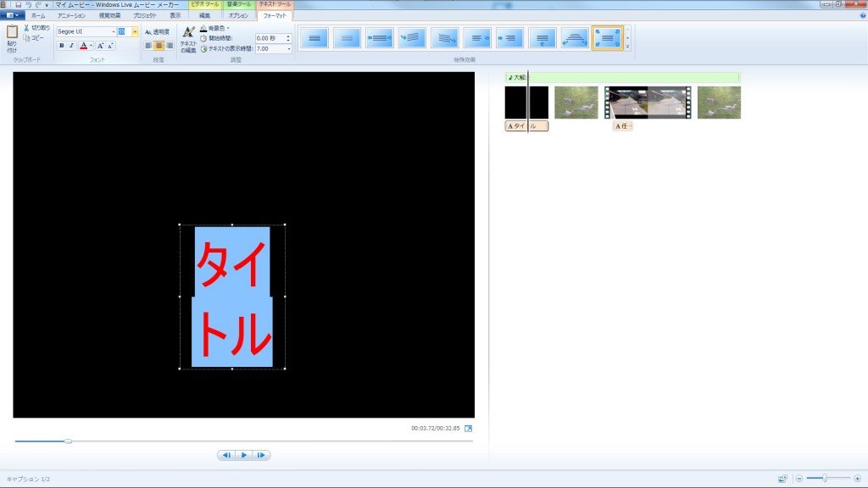Open the Help question mark icon
Screen dimensions: 868x488
(862, 15)
